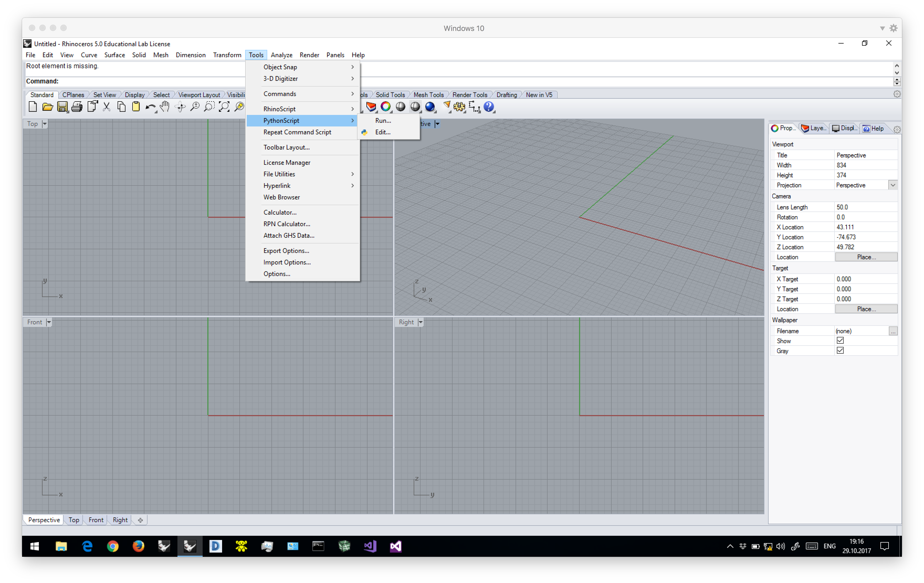Viewport: 924px width, 583px height.
Task: Choose Edit... from PythonScript submenu
Action: tap(389, 132)
